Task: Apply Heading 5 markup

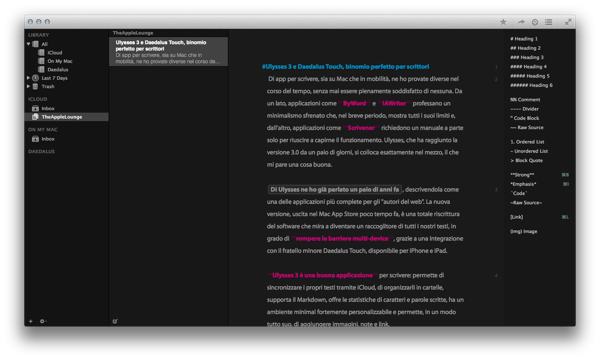Action: (x=530, y=76)
